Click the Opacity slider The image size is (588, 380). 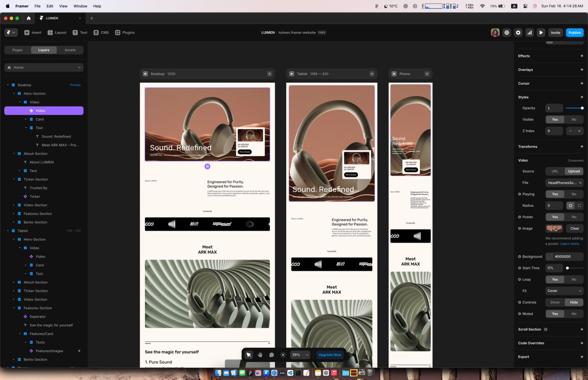[574, 108]
